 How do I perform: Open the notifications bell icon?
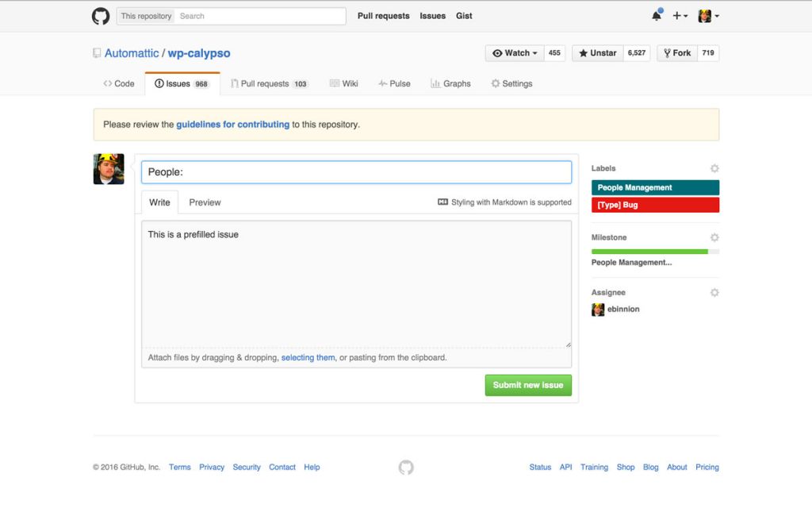pos(657,16)
